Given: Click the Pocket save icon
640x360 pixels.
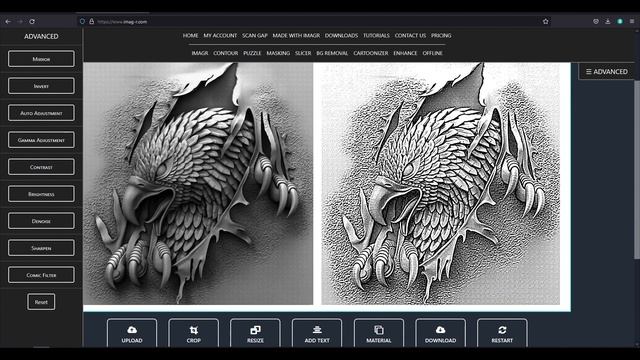Looking at the screenshot, I should pyautogui.click(x=596, y=22).
